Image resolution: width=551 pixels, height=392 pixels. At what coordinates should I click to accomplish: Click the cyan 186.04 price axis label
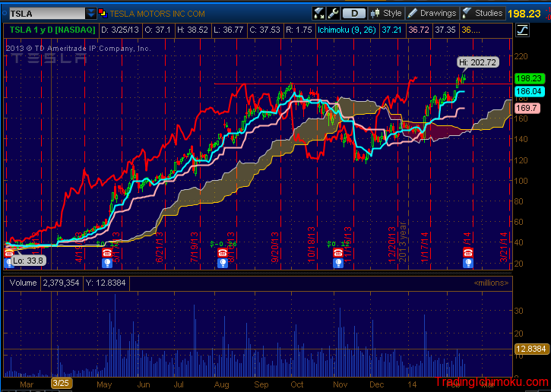tap(530, 92)
